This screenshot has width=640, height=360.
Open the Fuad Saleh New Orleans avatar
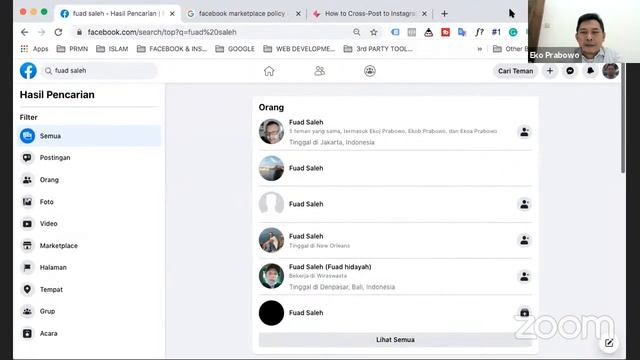271,240
